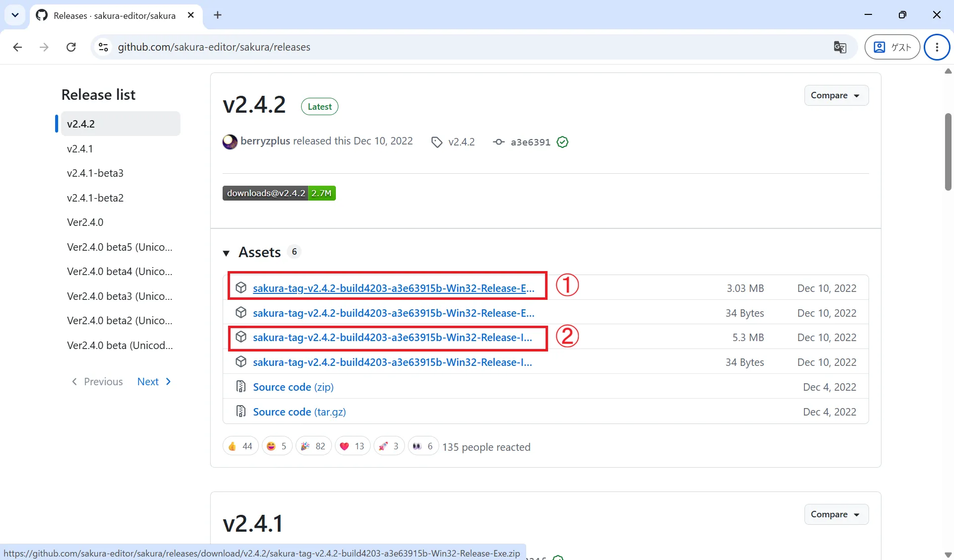Open the Compare dropdown for v2.4.2
Screen dimensions: 954x560
836,95
